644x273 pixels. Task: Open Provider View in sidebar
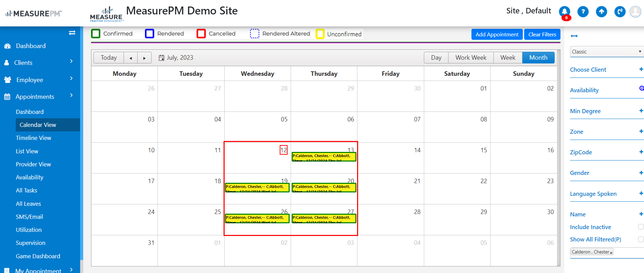(x=34, y=164)
